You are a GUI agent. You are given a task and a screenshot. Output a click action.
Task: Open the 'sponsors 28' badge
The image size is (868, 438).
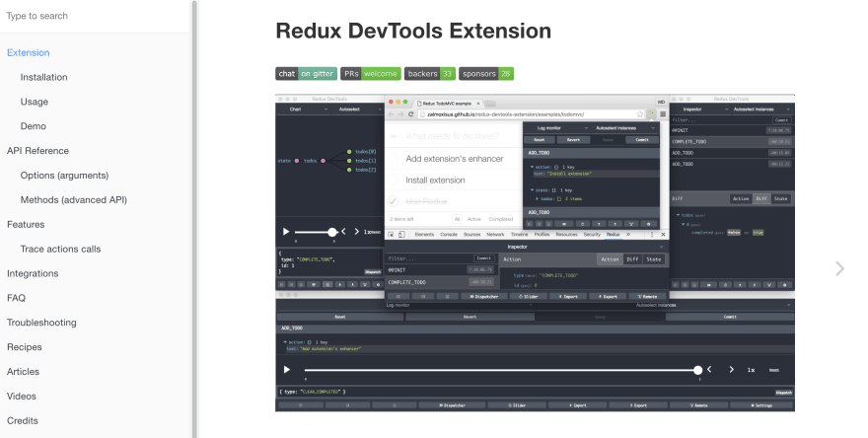[x=486, y=74]
